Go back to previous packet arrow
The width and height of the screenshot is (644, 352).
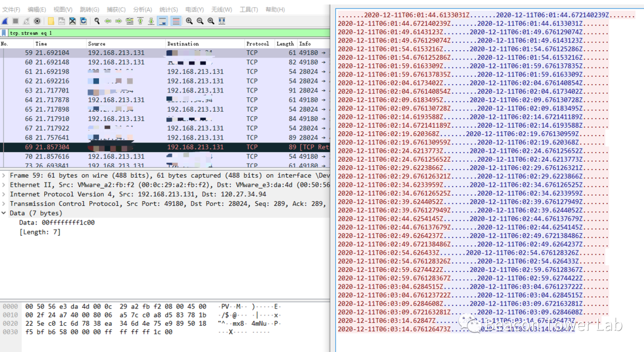[108, 21]
